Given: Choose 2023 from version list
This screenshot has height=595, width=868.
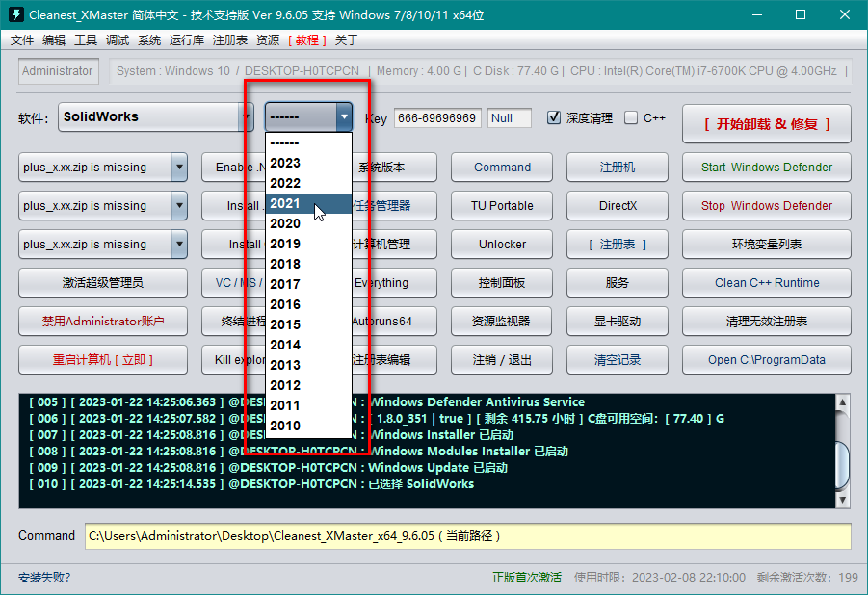Looking at the screenshot, I should (x=308, y=163).
